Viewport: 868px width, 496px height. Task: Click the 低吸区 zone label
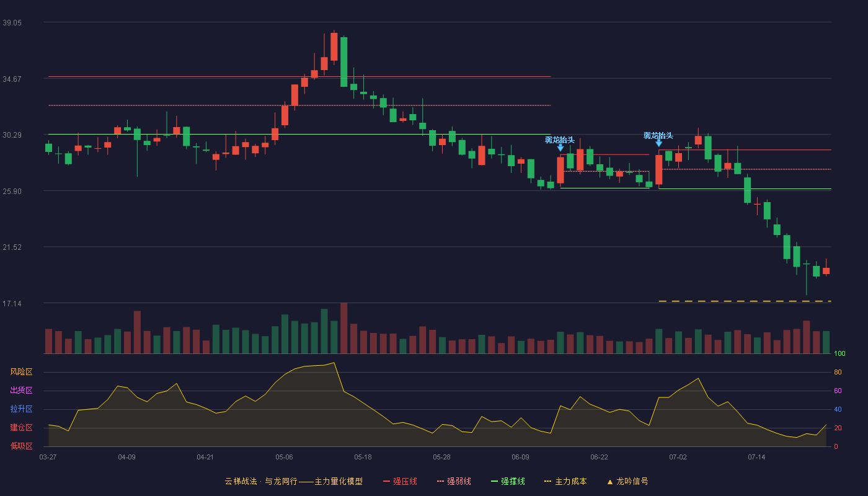[21, 446]
